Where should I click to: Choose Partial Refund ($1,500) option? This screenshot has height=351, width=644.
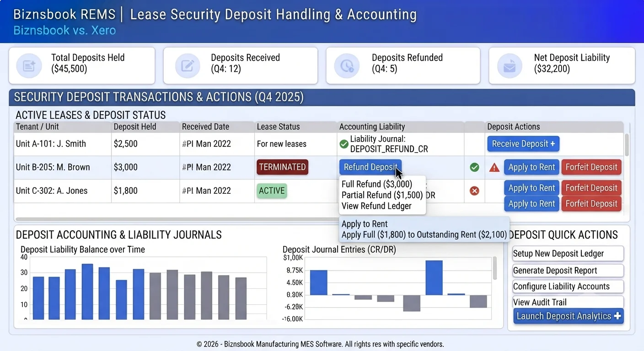382,195
